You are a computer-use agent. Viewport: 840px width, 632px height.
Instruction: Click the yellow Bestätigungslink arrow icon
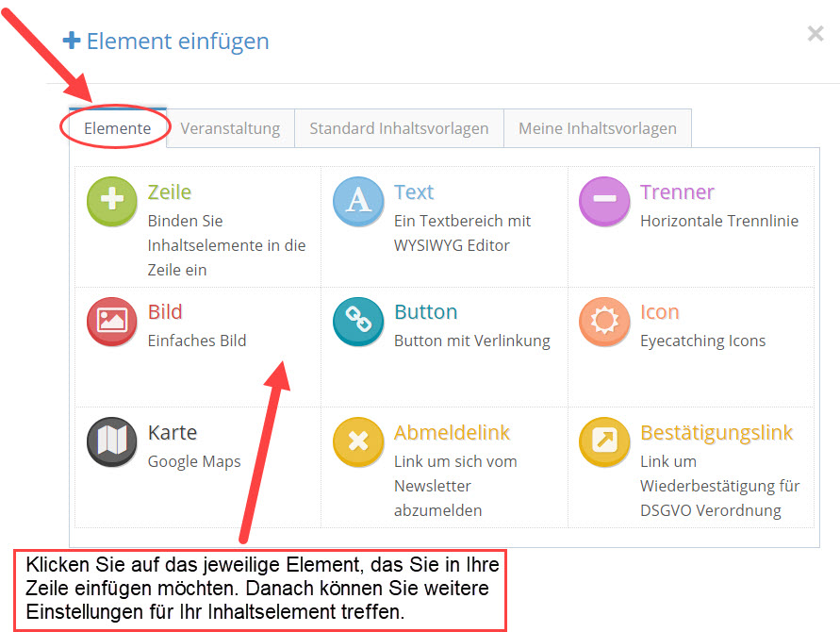coord(604,441)
